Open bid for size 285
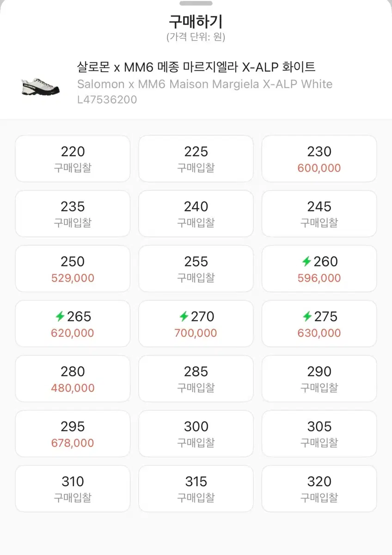 coord(196,379)
